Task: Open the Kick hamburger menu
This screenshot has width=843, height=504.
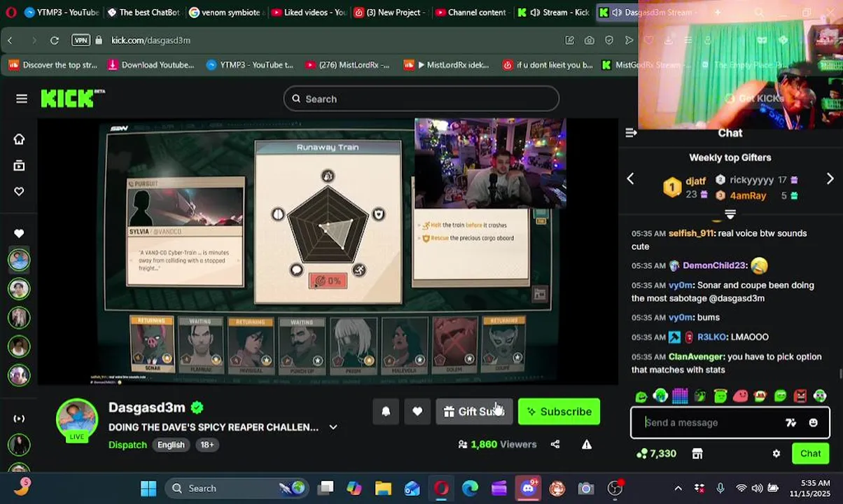Action: [22, 99]
